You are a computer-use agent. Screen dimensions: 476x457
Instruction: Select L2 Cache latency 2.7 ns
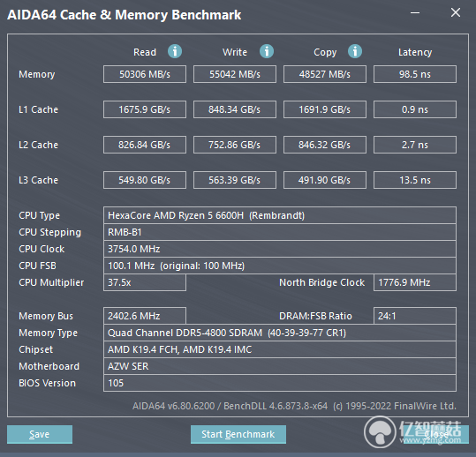point(415,145)
